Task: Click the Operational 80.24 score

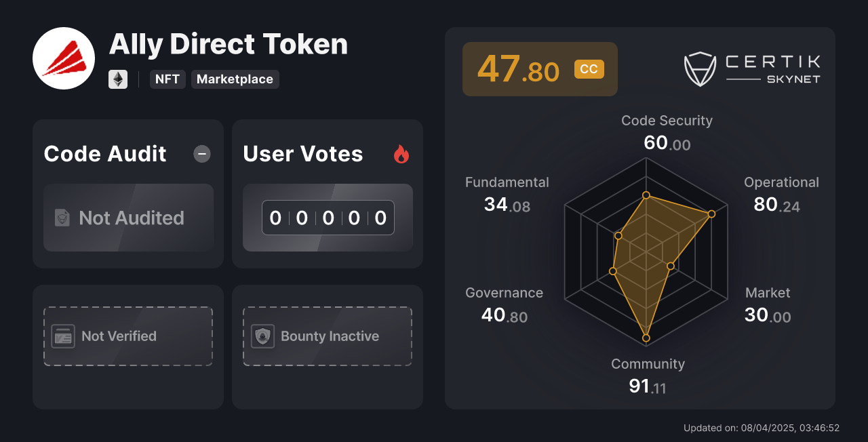Action: (x=776, y=204)
